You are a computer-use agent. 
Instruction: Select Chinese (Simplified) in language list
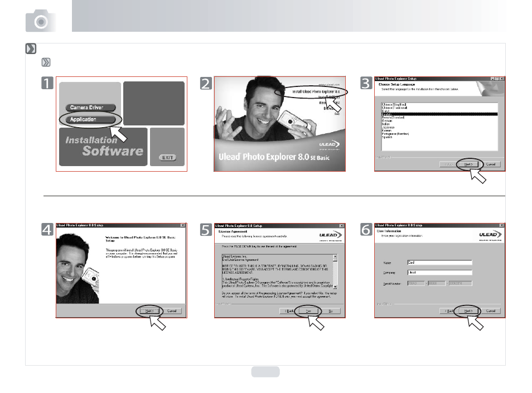(x=394, y=104)
